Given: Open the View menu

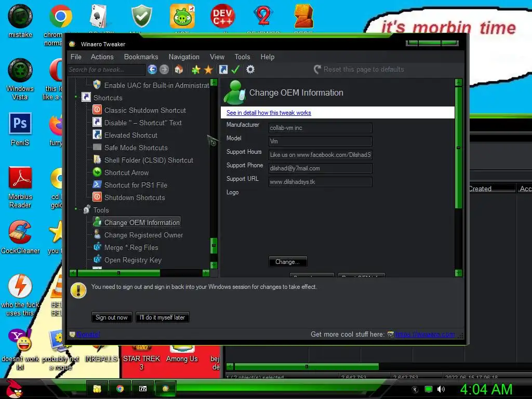Looking at the screenshot, I should point(217,57).
